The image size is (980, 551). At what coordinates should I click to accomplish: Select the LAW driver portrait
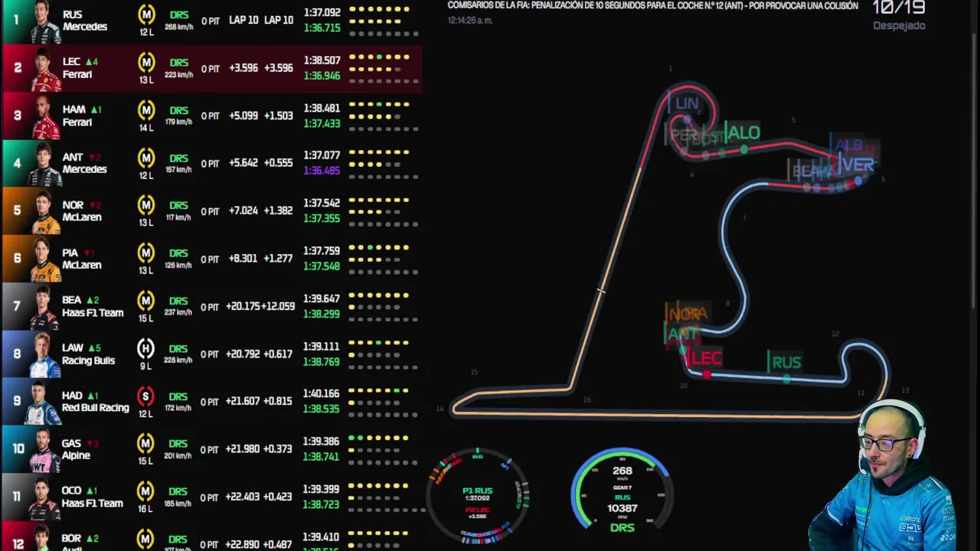44,354
